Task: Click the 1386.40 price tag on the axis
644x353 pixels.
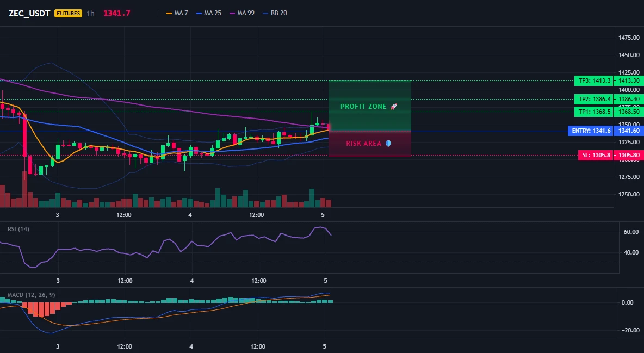Action: coord(629,99)
